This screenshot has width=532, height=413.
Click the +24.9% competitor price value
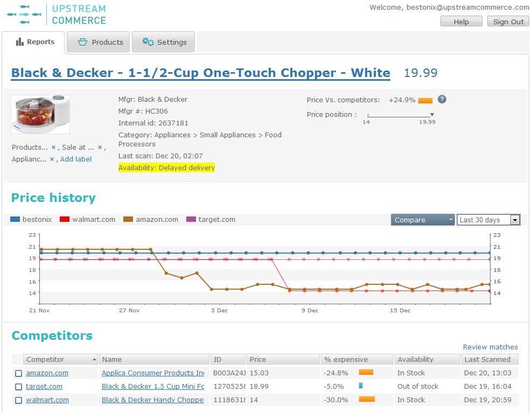(x=402, y=100)
